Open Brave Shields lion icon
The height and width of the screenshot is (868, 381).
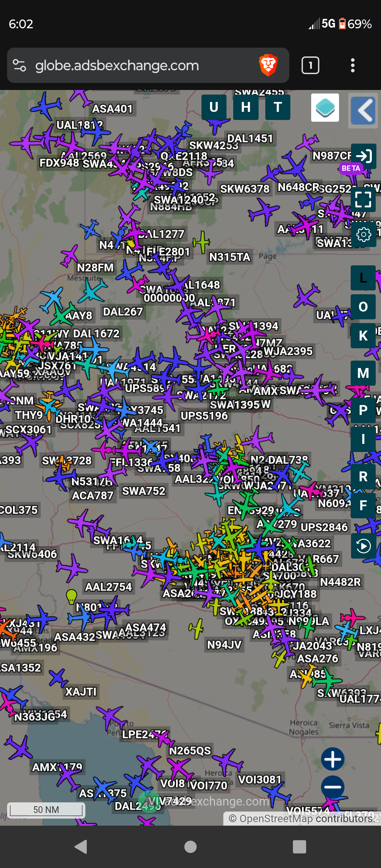268,65
